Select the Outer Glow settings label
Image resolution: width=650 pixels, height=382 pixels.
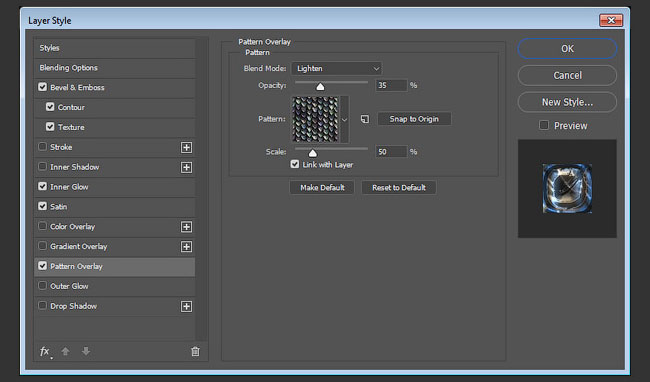tap(69, 286)
